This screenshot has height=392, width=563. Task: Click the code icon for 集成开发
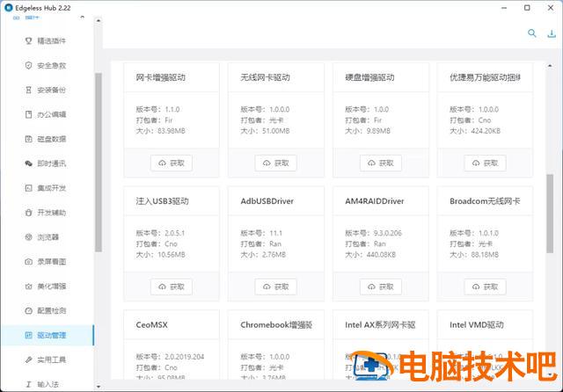pos(29,188)
